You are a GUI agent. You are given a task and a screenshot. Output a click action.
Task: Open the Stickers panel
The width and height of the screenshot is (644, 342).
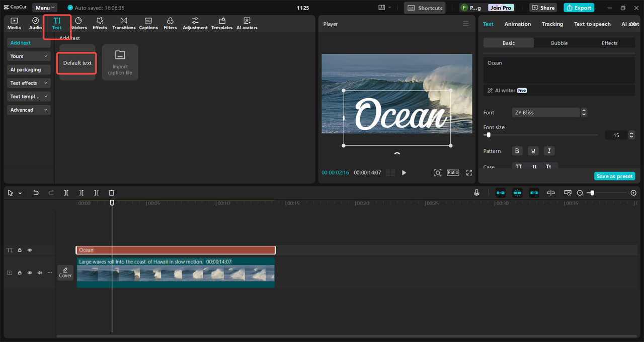(78, 24)
